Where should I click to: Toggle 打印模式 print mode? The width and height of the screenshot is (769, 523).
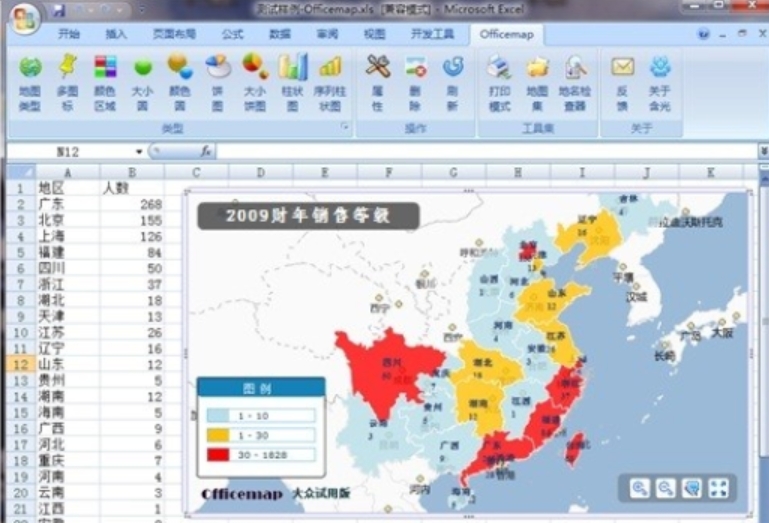coord(499,79)
